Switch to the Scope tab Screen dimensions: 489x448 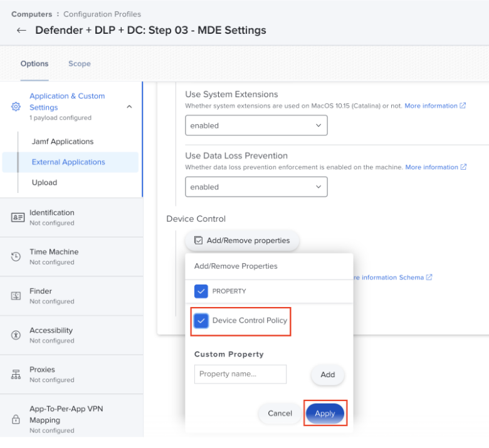(x=80, y=63)
